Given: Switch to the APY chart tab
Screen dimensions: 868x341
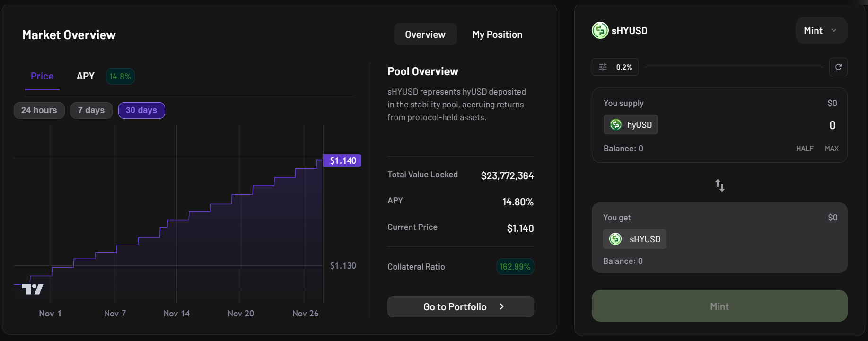Looking at the screenshot, I should (86, 76).
